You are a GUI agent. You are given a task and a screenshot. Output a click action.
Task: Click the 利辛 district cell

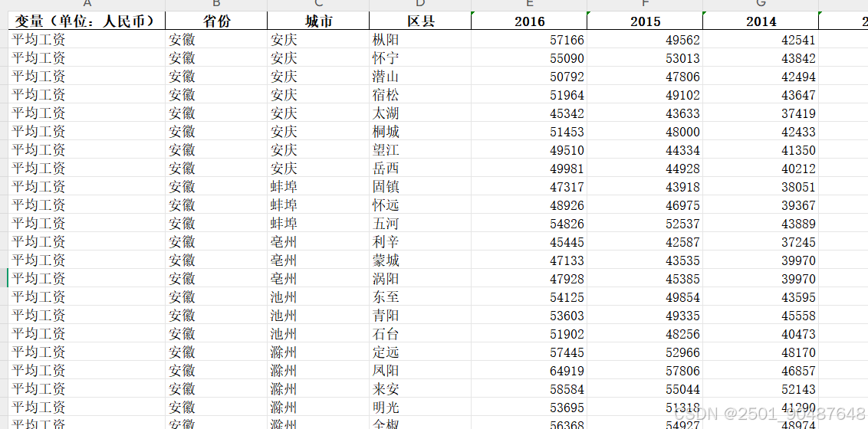point(420,241)
